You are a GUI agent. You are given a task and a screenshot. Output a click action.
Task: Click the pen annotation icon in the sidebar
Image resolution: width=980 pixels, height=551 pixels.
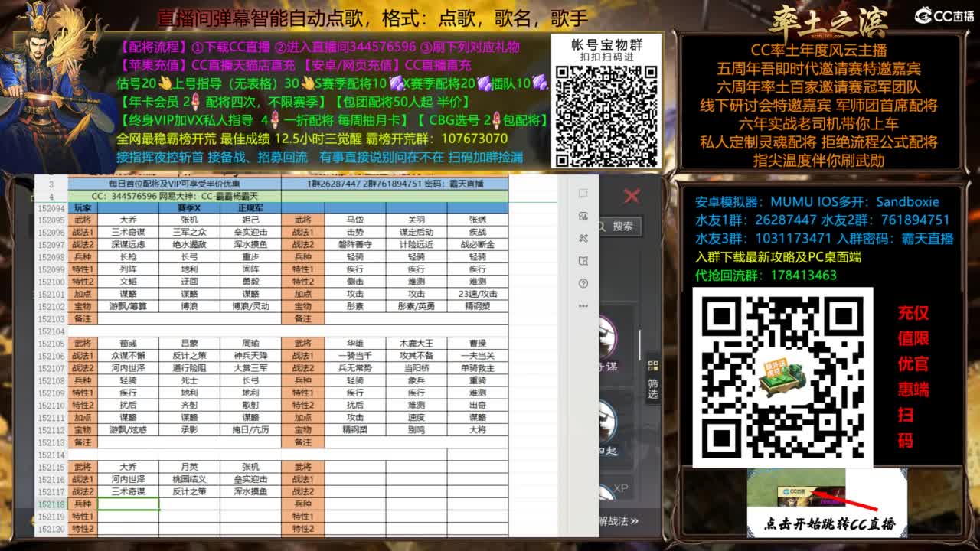582,217
